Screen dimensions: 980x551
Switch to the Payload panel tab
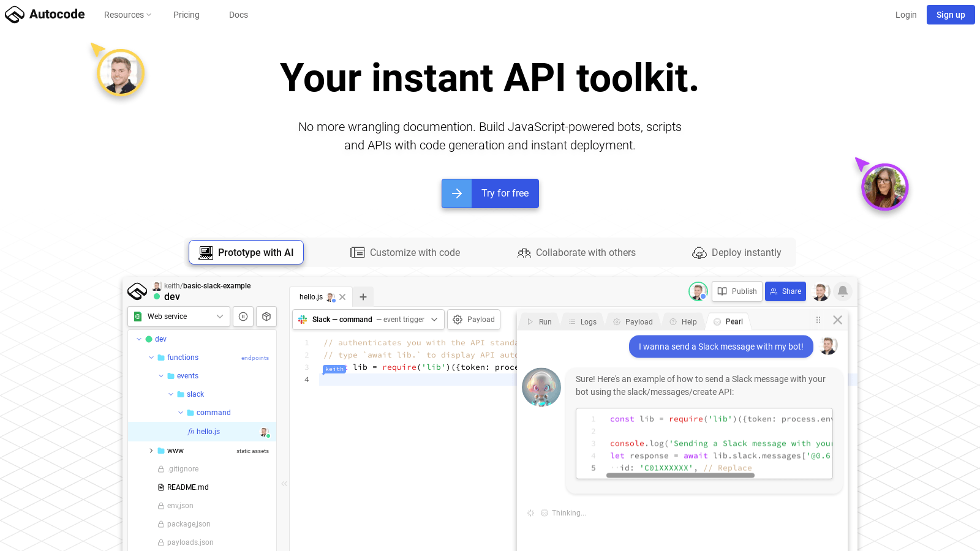(633, 321)
